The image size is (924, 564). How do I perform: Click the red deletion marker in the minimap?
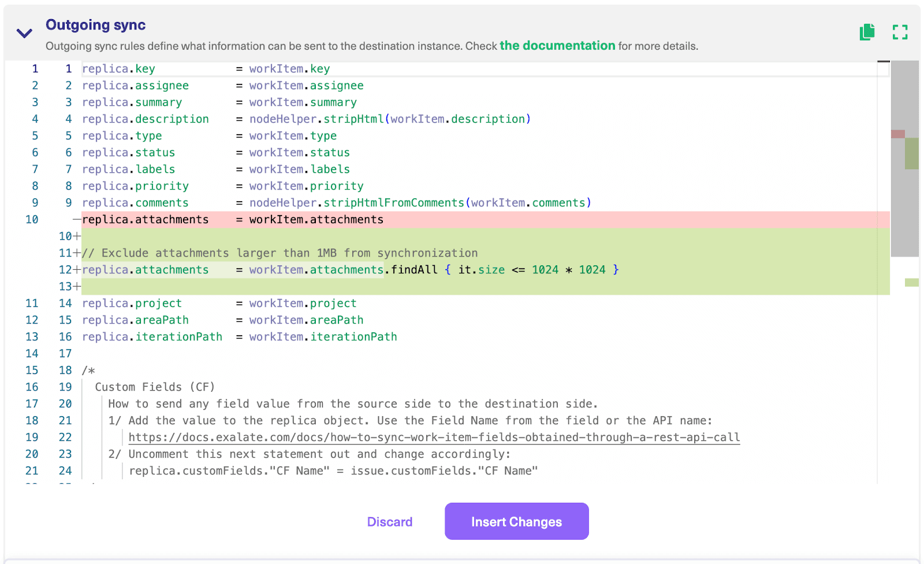(x=897, y=134)
